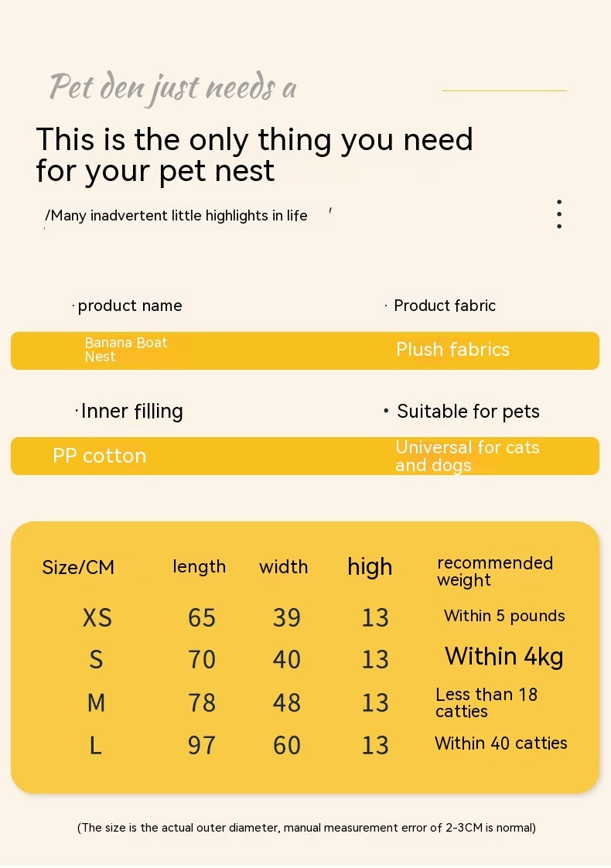Screen dimensions: 611x868
Task: Select "Universal for cats and dogs" text
Action: [467, 456]
